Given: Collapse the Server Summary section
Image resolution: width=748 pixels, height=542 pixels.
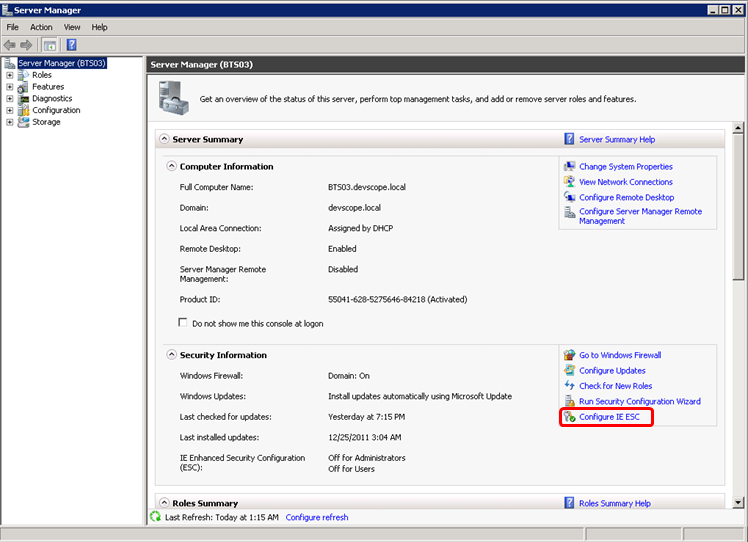Looking at the screenshot, I should 164,139.
